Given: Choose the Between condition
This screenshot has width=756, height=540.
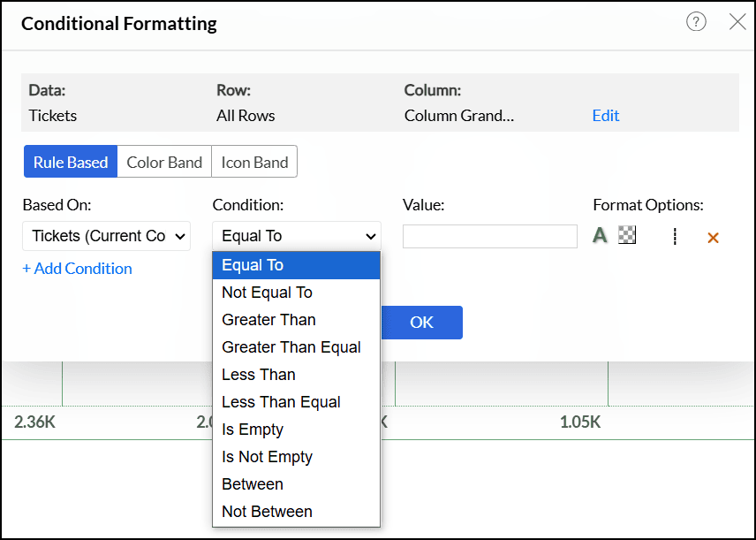Looking at the screenshot, I should coord(253,484).
